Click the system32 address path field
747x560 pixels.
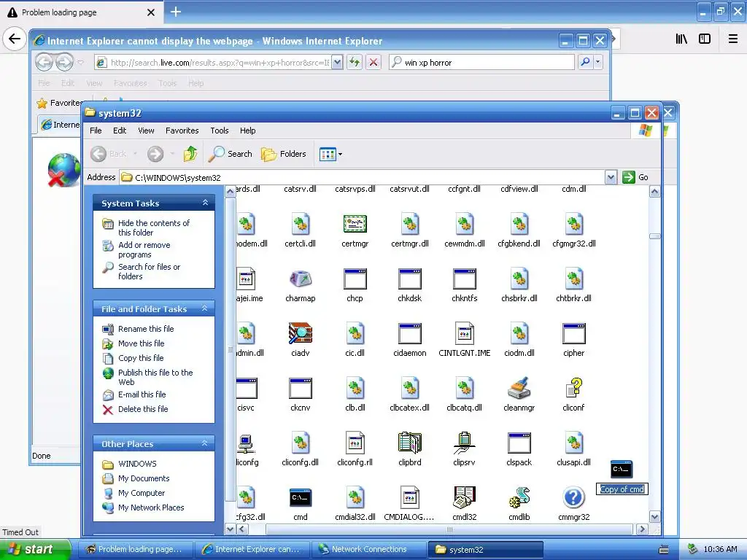(362, 177)
